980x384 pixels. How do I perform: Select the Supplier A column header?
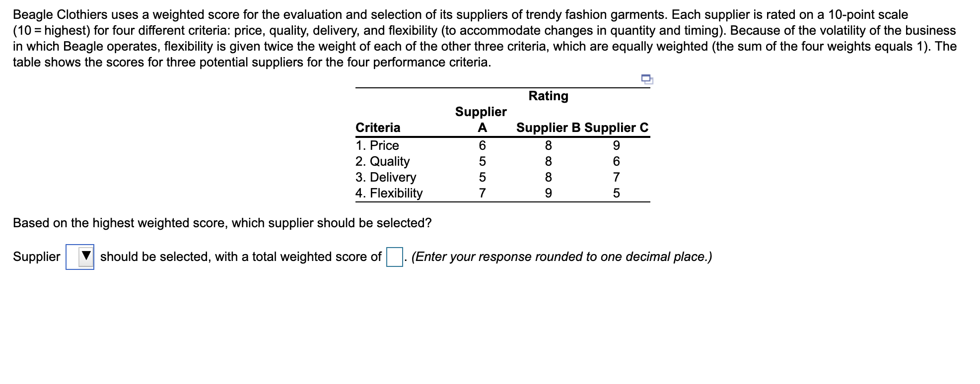(x=480, y=119)
